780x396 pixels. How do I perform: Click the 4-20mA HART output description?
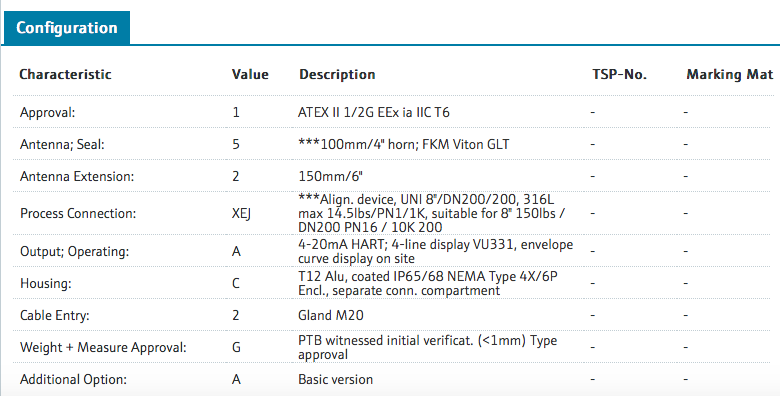coord(436,252)
